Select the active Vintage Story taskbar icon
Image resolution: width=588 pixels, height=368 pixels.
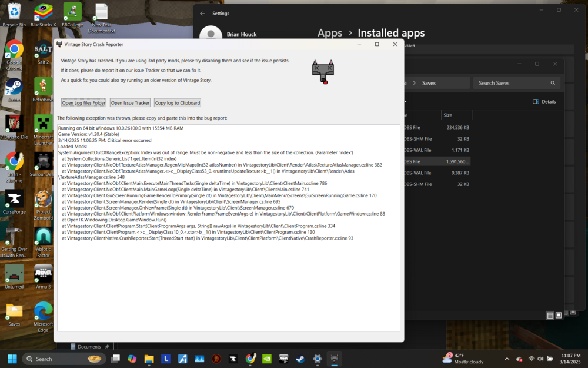tap(335, 358)
